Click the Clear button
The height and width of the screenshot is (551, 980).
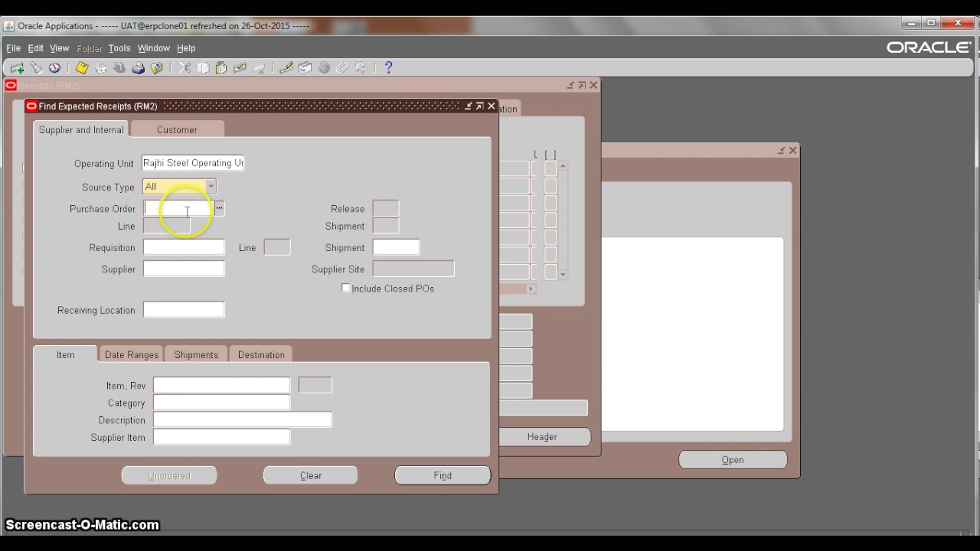tap(310, 475)
